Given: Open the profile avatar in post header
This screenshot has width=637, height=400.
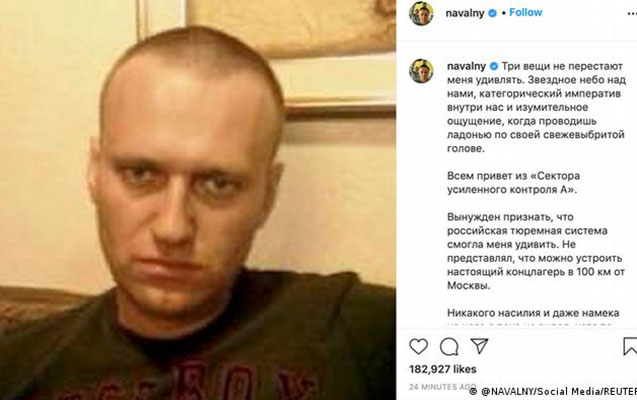Looking at the screenshot, I should (421, 13).
